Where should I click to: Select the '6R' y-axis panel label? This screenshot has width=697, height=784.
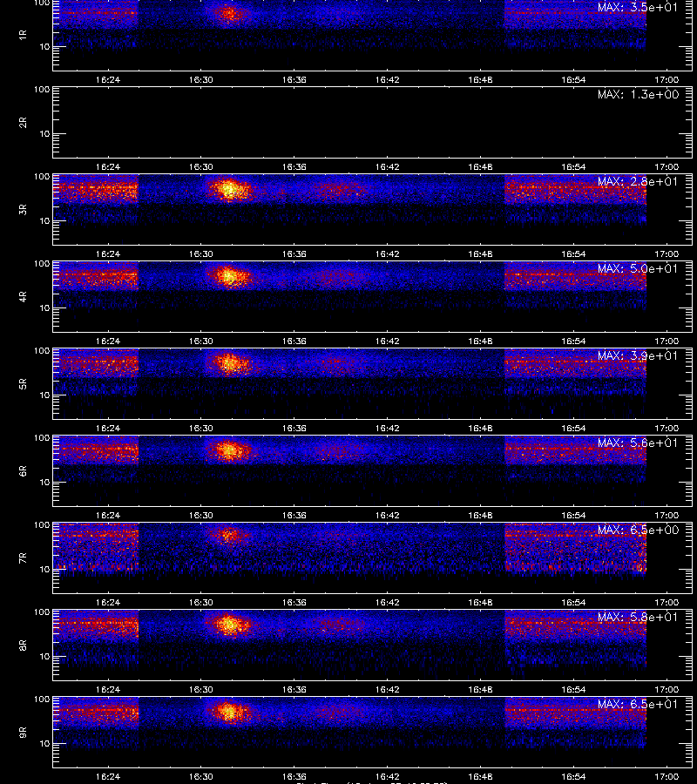point(23,471)
